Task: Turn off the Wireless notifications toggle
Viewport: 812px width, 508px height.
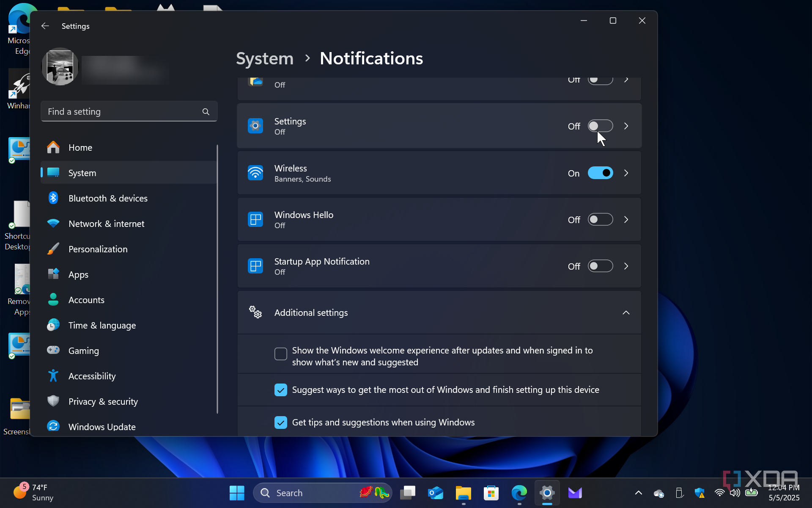Action: point(600,173)
